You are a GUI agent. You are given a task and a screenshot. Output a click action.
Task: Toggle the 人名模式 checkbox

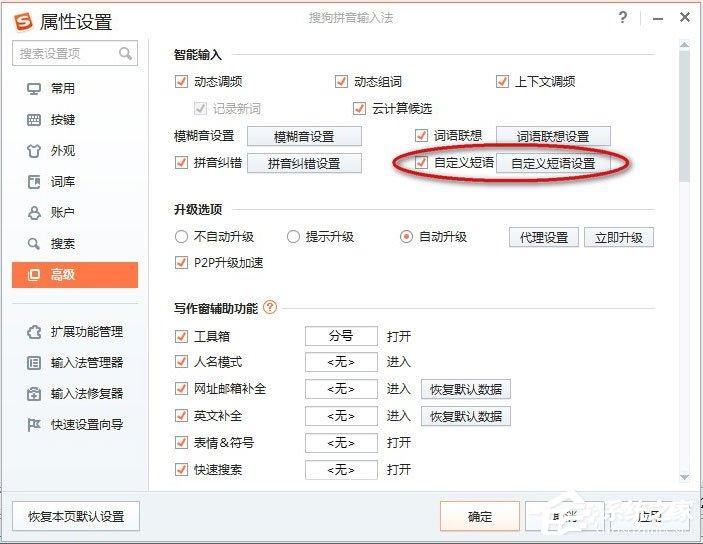181,361
